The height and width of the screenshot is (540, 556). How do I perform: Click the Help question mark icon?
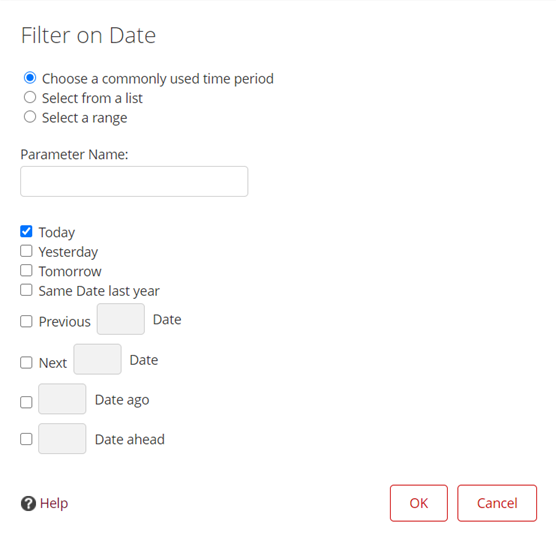click(28, 503)
